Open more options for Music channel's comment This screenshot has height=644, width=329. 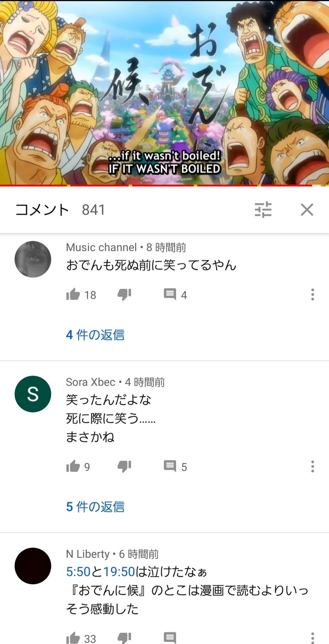(312, 294)
